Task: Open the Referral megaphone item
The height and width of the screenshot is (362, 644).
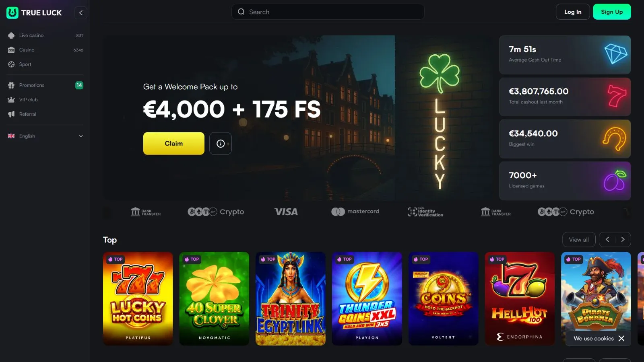Action: coord(45,114)
